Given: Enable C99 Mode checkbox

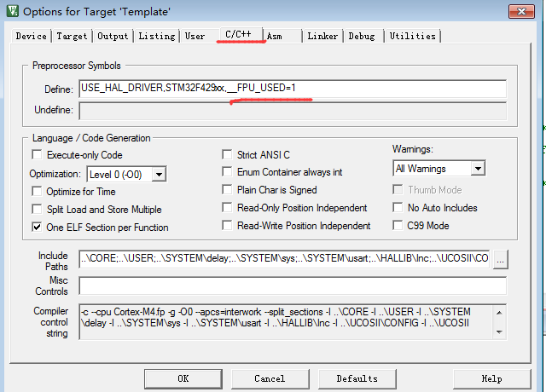Looking at the screenshot, I should [398, 225].
